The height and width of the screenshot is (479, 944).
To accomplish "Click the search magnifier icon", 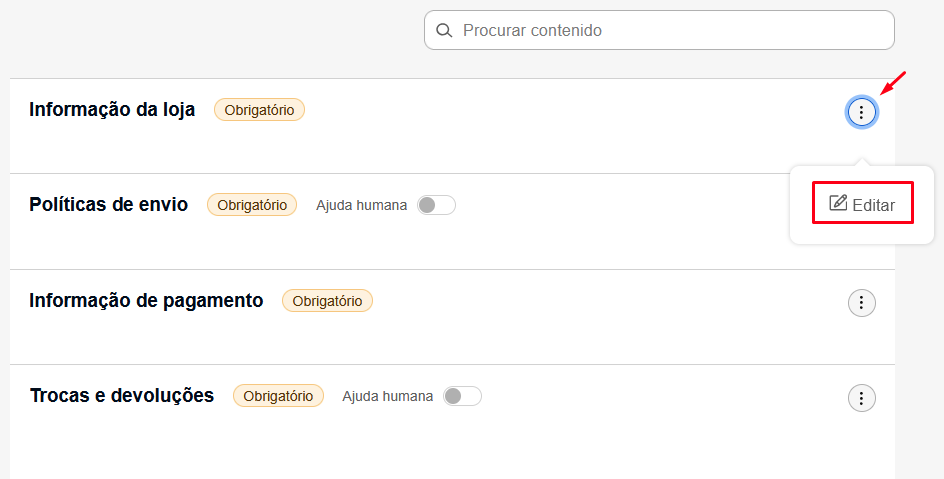I will [444, 31].
